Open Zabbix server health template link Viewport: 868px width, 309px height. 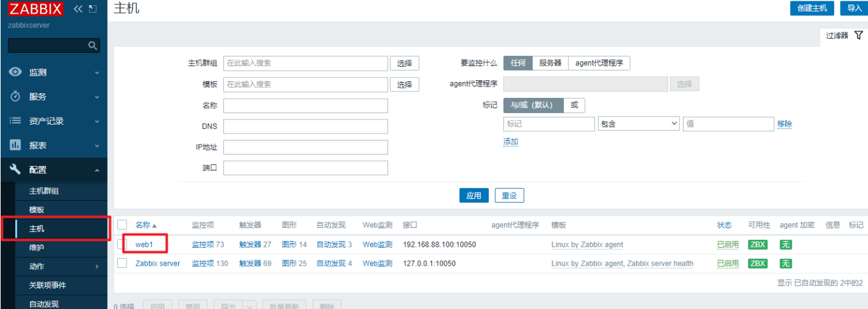point(661,263)
